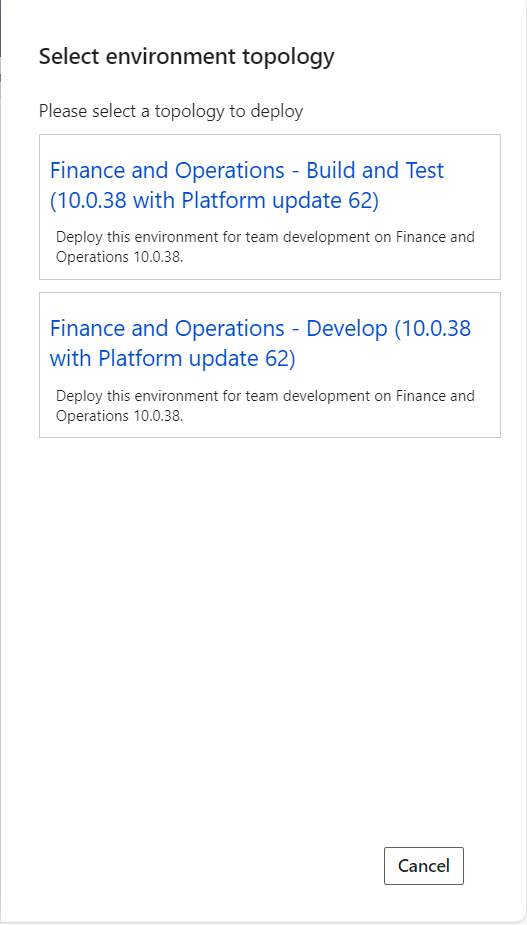The image size is (527, 925).
Task: Click the words 'Build and Test' in first title
Action: point(375,170)
